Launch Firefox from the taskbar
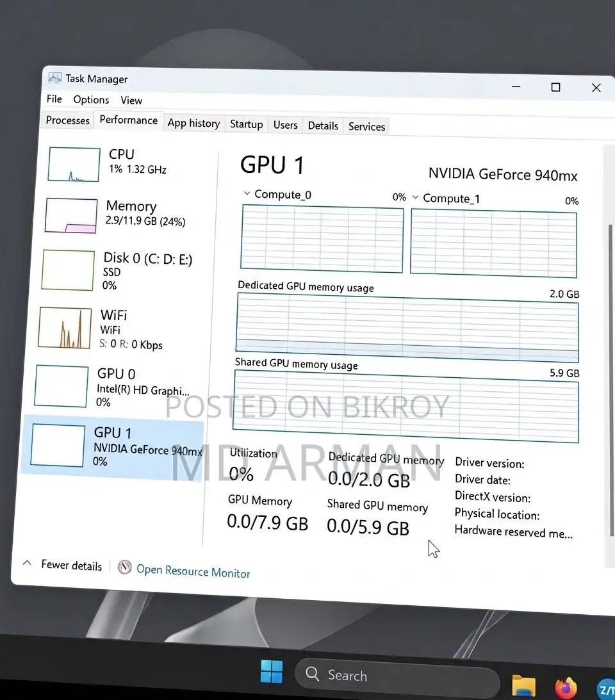 [566, 687]
